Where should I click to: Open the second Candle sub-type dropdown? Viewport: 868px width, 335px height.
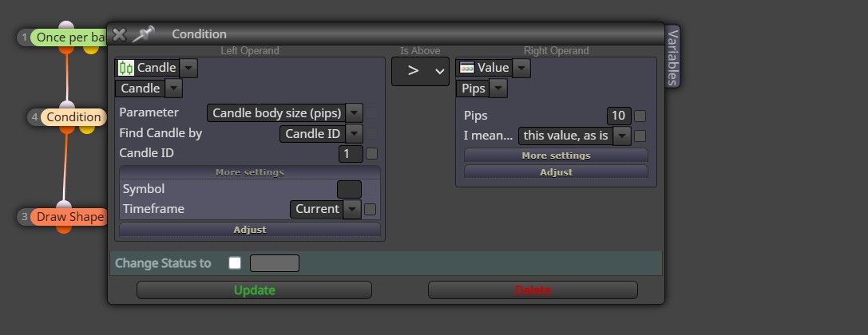point(173,89)
